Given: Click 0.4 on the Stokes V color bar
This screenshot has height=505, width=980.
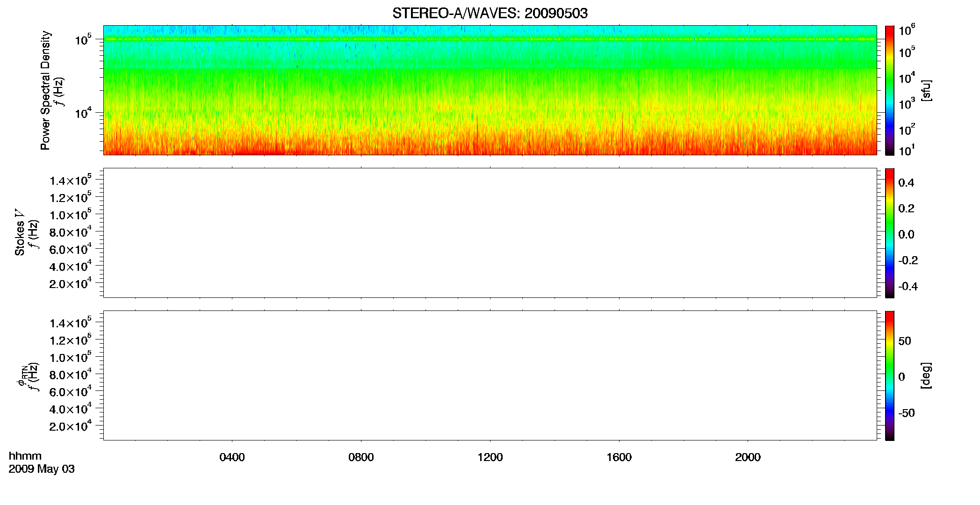Looking at the screenshot, I should click(906, 182).
